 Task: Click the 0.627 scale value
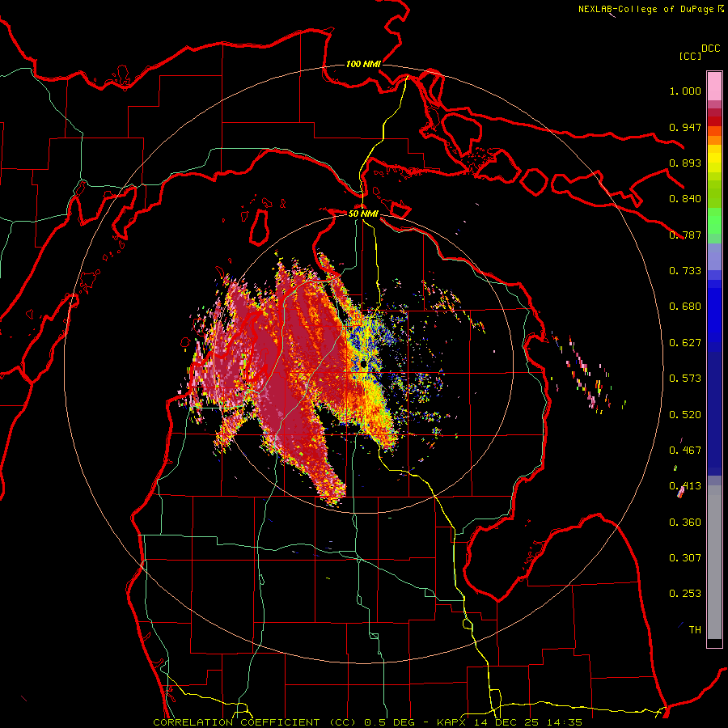(685, 343)
